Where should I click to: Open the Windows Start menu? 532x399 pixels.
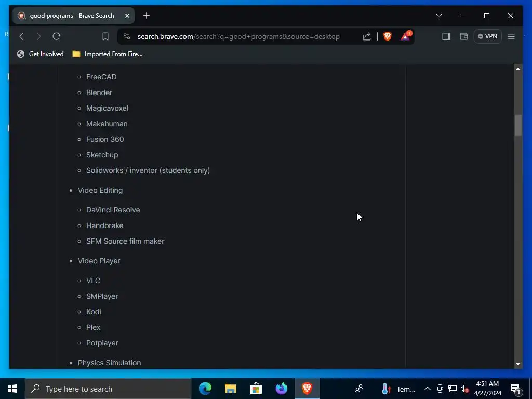pos(12,389)
